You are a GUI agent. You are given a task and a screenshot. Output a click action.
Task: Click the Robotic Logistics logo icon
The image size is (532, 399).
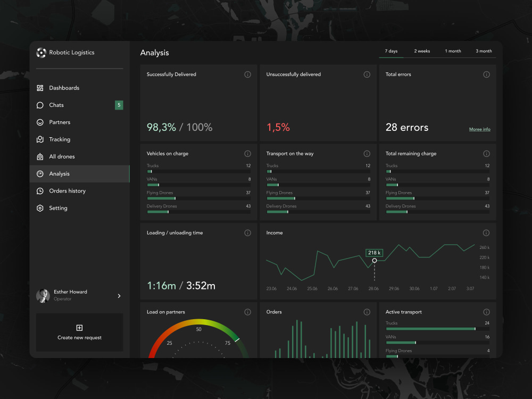41,53
